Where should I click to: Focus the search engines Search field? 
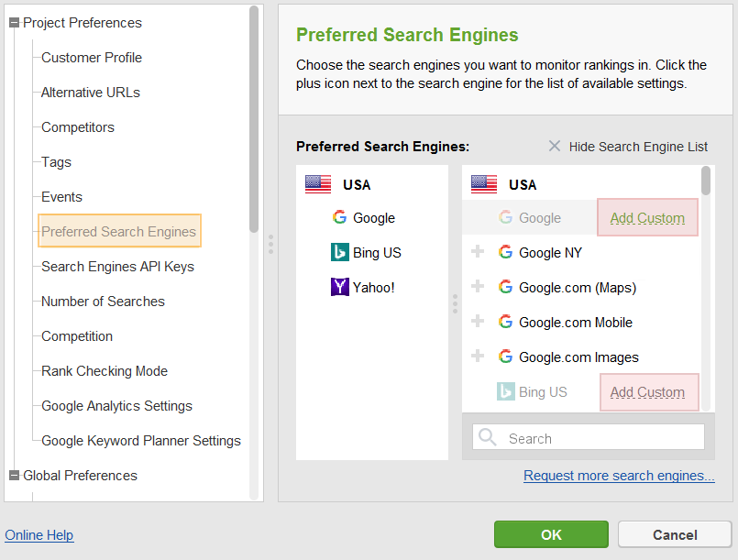[589, 437]
